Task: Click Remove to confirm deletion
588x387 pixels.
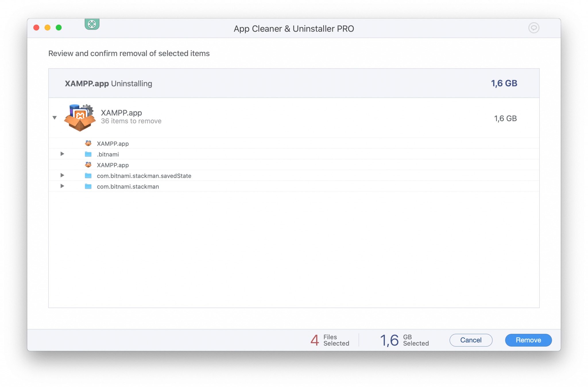Action: (x=528, y=340)
